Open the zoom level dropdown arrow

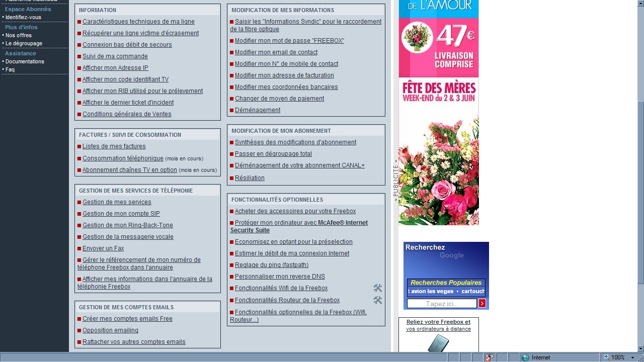pyautogui.click(x=632, y=357)
